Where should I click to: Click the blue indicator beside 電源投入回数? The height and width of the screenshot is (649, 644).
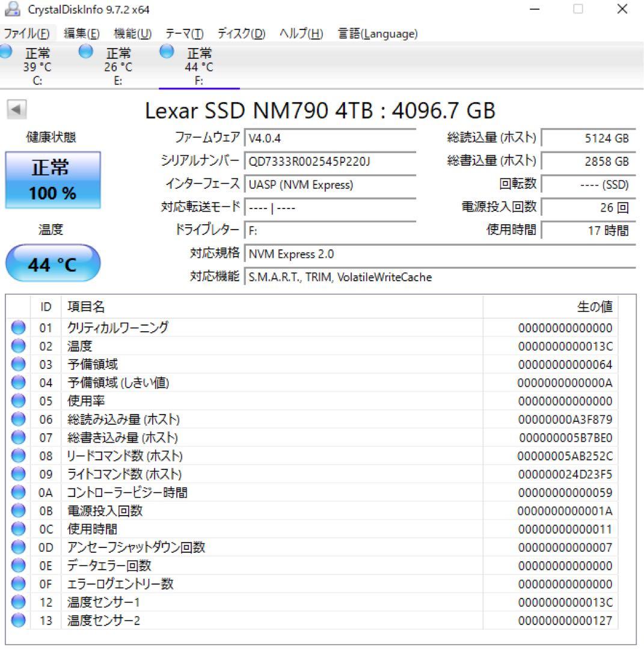click(x=18, y=510)
